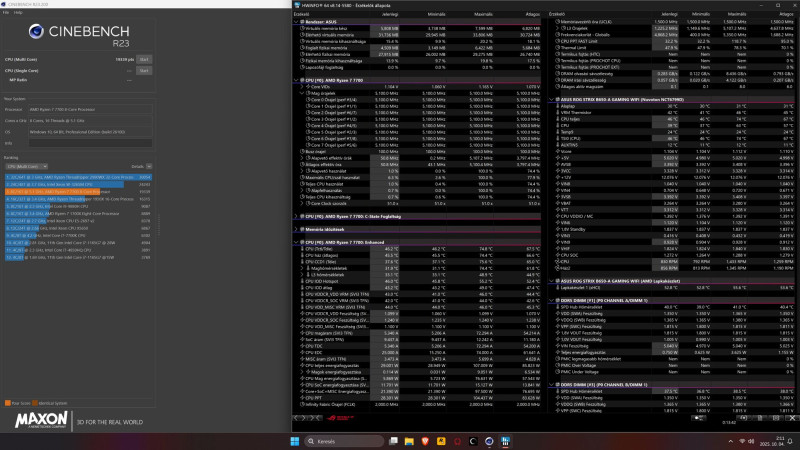The width and height of the screenshot is (800, 450).
Task: Open HWiNFO remote connection icon
Action: point(699,418)
